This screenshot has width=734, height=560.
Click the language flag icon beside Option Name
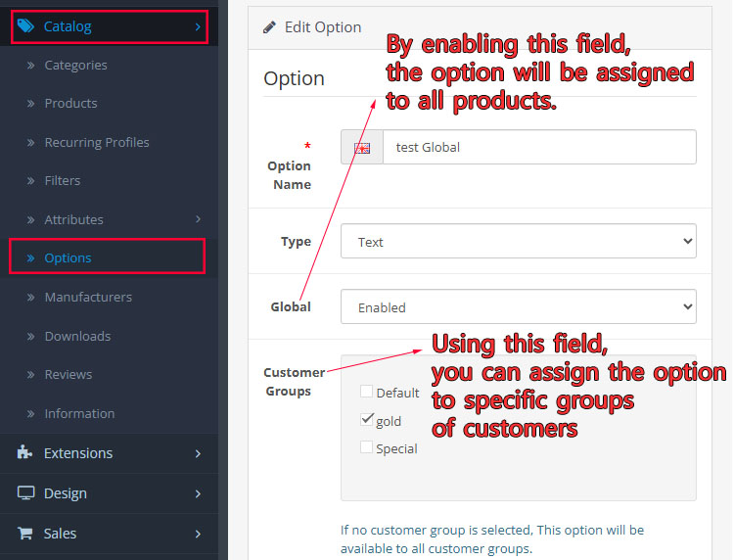click(x=362, y=148)
